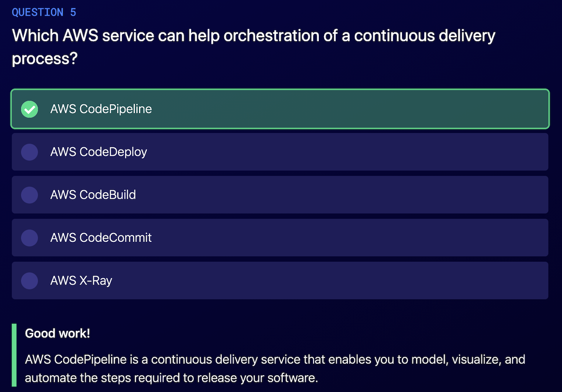Screen dimensions: 562x392
Task: Click the "AWS CodeDeploy" answer label
Action: point(99,152)
